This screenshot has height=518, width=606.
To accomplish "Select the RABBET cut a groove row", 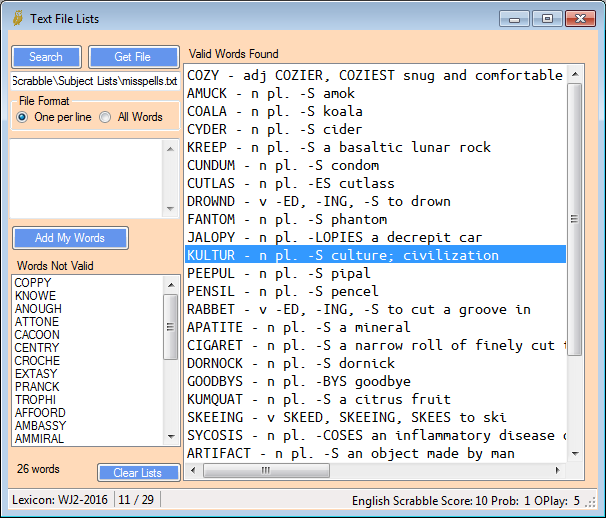I will click(376, 309).
